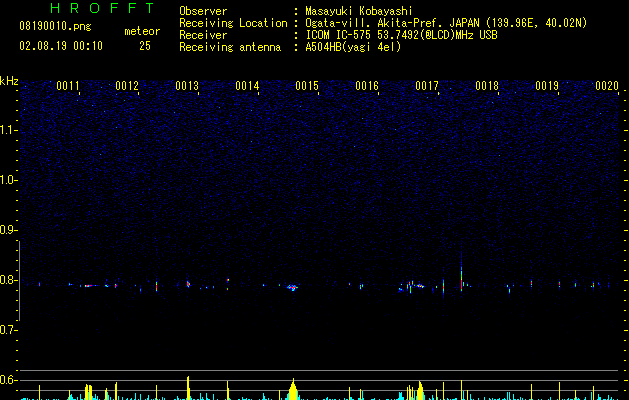
Task: Click the 'Receiving antenna' field label
Action: point(230,47)
